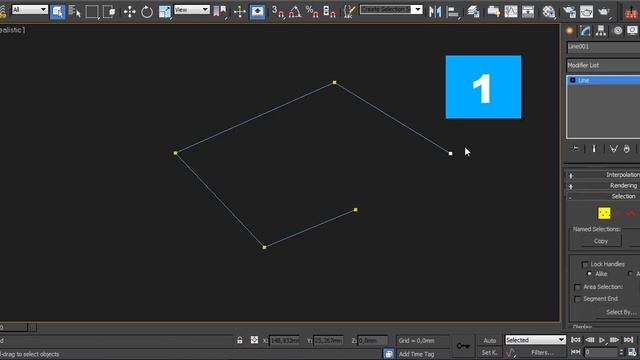Screen dimensions: 640x360
Task: Click Play Animation button
Action: [x=602, y=340]
